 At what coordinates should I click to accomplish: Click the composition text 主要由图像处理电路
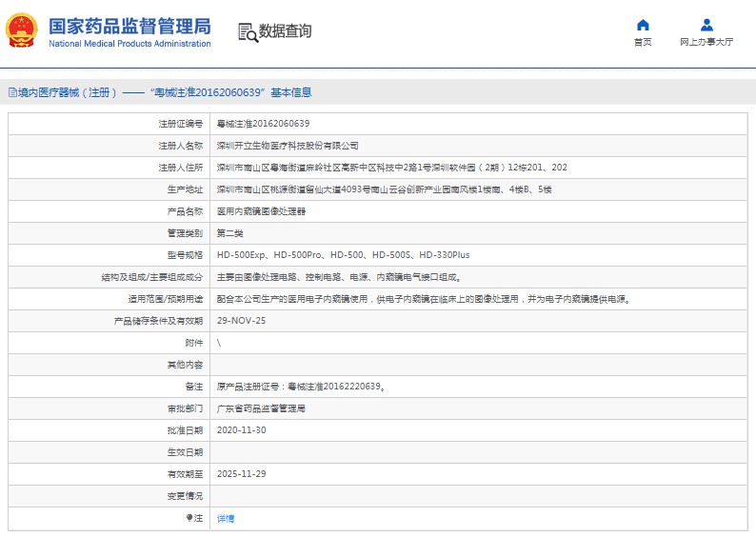pos(339,277)
